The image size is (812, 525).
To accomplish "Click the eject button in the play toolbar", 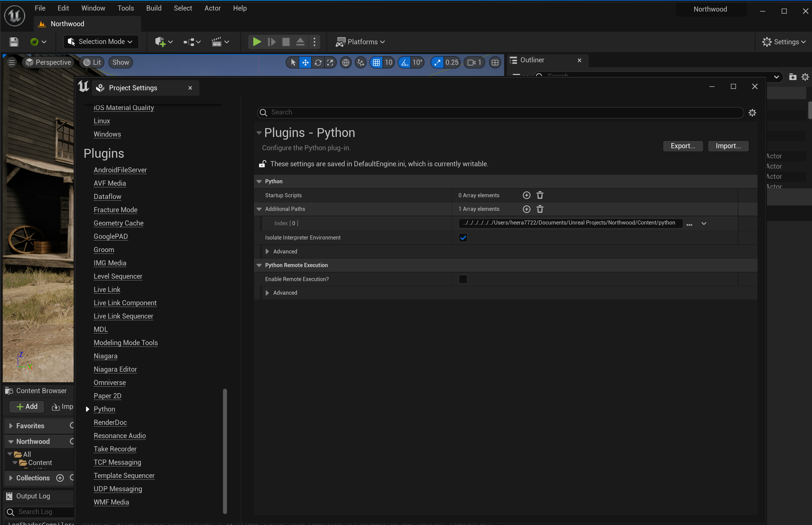I will pos(300,42).
